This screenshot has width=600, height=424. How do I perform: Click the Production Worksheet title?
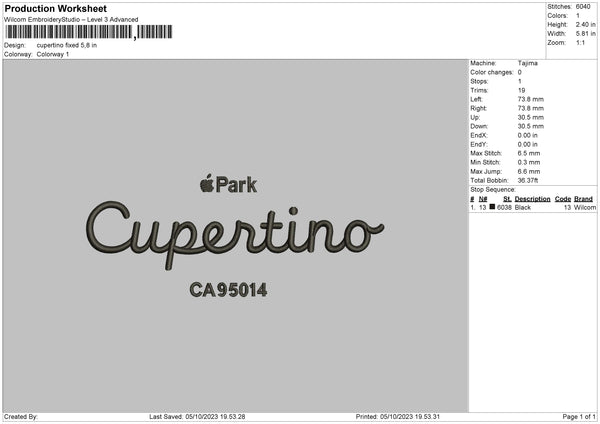point(55,9)
